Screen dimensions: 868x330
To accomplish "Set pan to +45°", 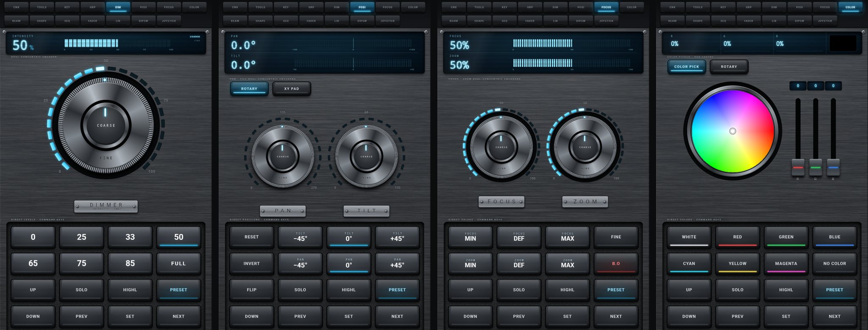I will coord(397,263).
